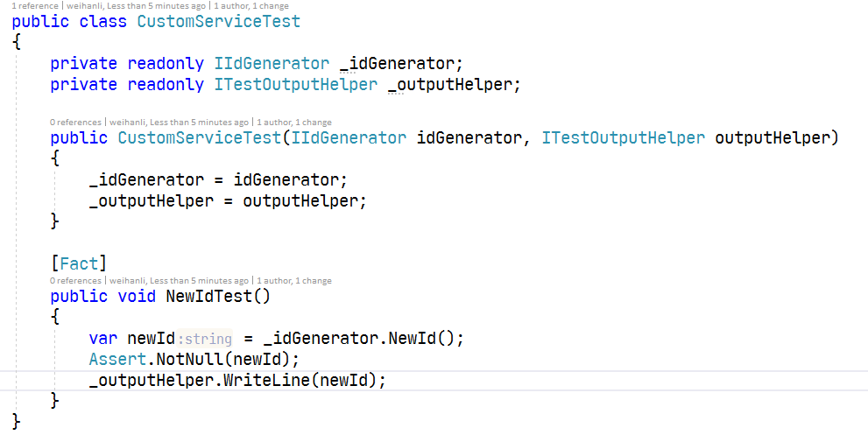Click the ITestOutputHelper type in the constructor parameters

(x=624, y=137)
